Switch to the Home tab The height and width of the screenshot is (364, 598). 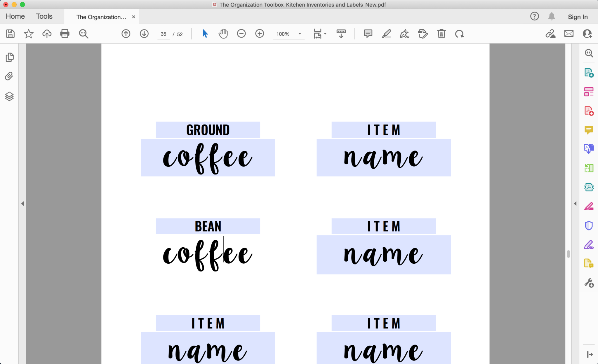[x=15, y=16]
